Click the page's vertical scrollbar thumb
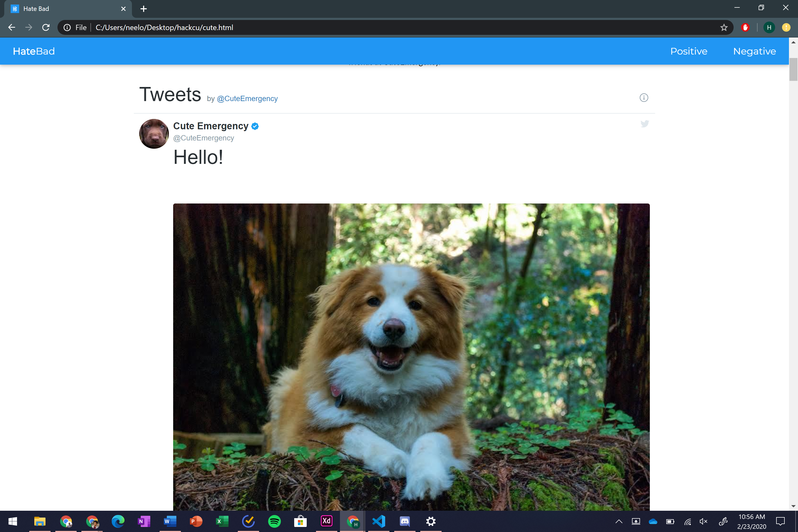798x532 pixels. tap(793, 69)
